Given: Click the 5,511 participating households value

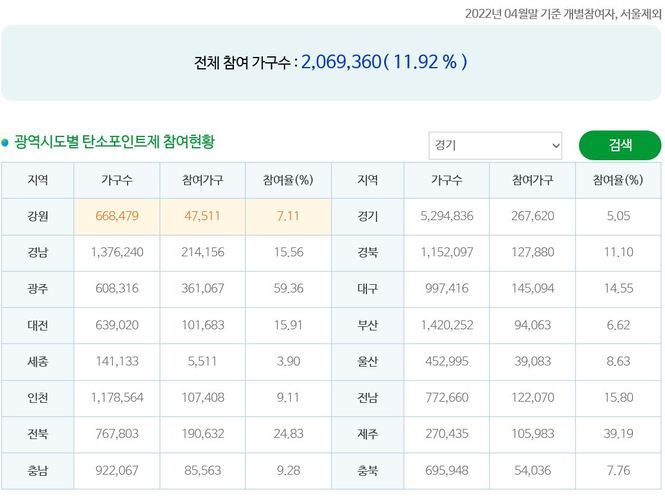Looking at the screenshot, I should [202, 361].
